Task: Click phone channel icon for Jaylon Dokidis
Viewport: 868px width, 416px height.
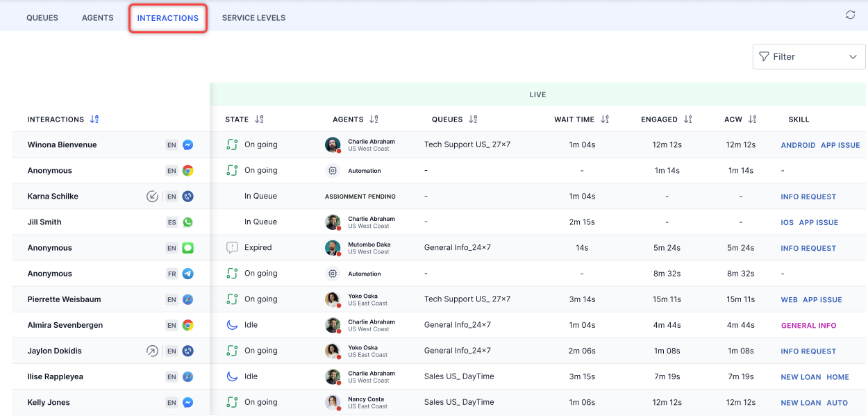Action: [x=187, y=351]
